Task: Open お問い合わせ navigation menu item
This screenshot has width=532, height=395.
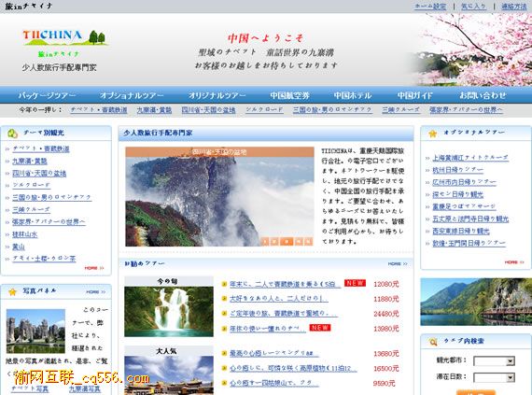Action: click(x=483, y=95)
